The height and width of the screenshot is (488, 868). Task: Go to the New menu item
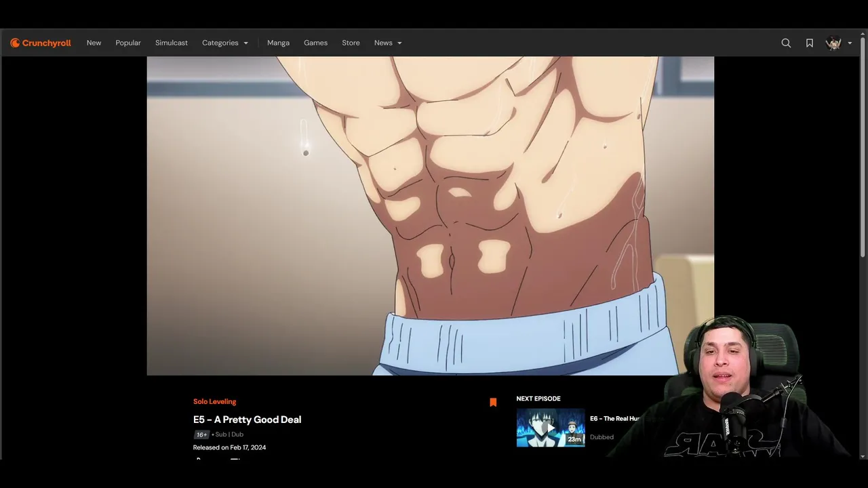pos(94,43)
